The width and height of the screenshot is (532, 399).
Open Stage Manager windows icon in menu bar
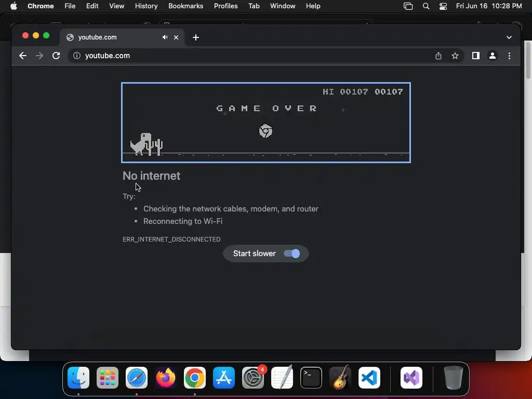tap(408, 6)
